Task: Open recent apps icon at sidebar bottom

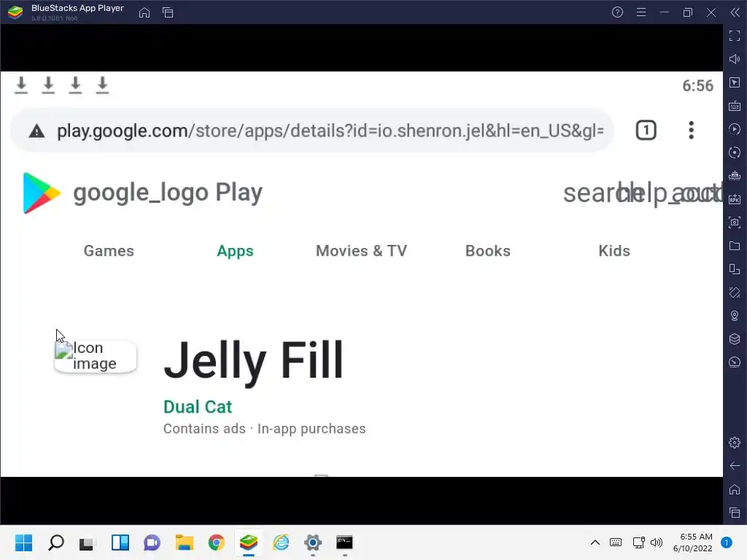Action: (735, 513)
